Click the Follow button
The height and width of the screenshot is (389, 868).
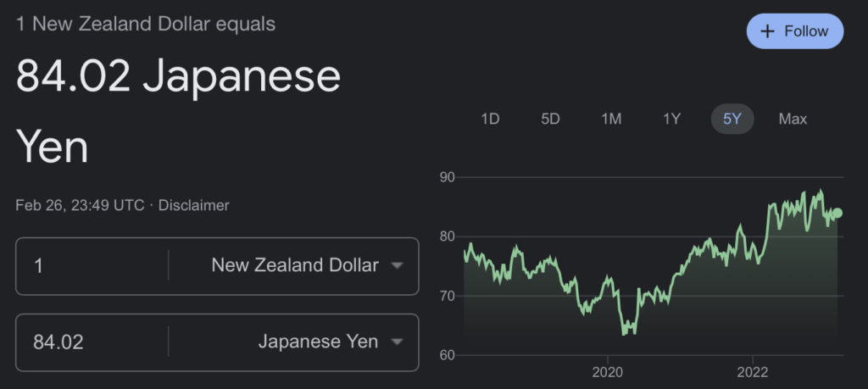[x=794, y=31]
